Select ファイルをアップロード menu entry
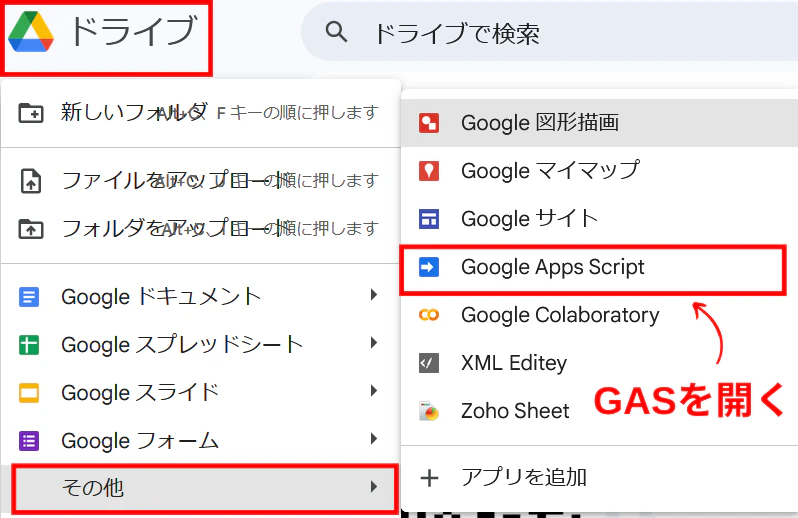 [201, 181]
